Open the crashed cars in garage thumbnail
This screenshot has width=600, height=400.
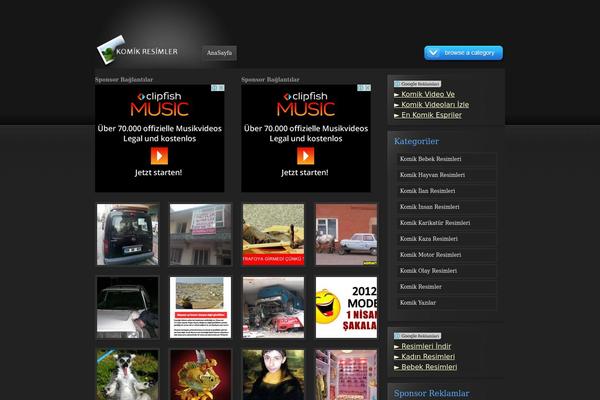tap(273, 307)
